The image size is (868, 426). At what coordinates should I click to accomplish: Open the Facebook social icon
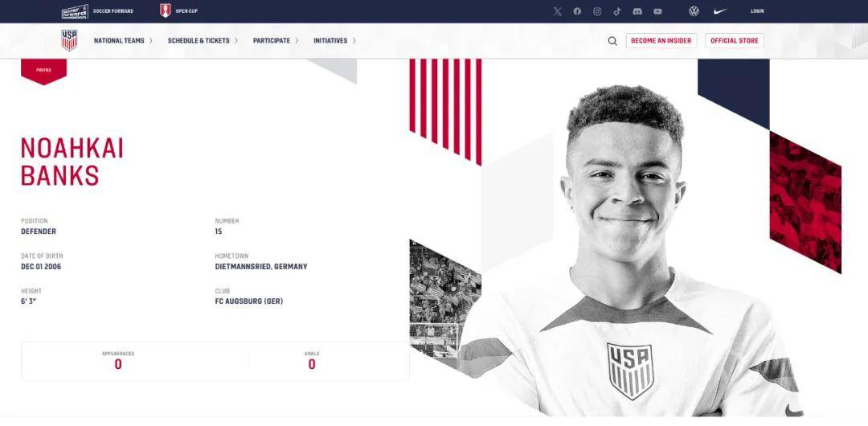tap(577, 11)
